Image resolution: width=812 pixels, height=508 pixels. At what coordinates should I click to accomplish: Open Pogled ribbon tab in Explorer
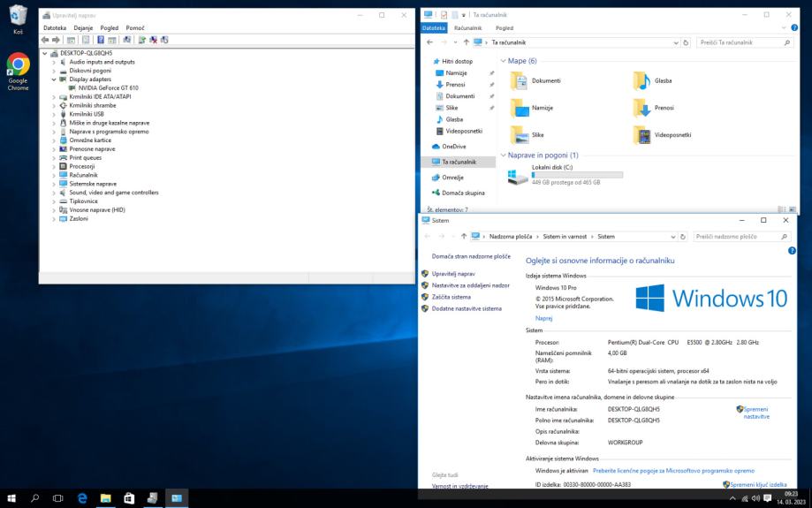tap(505, 28)
